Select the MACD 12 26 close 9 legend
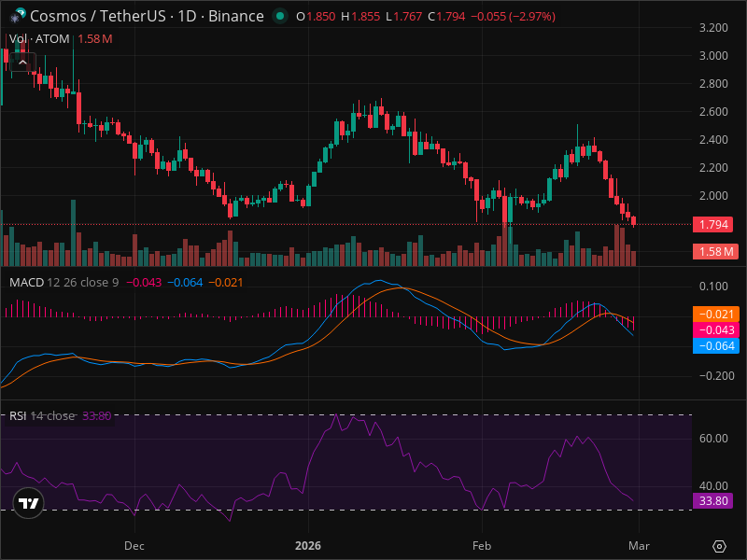747x560 pixels. tap(63, 283)
